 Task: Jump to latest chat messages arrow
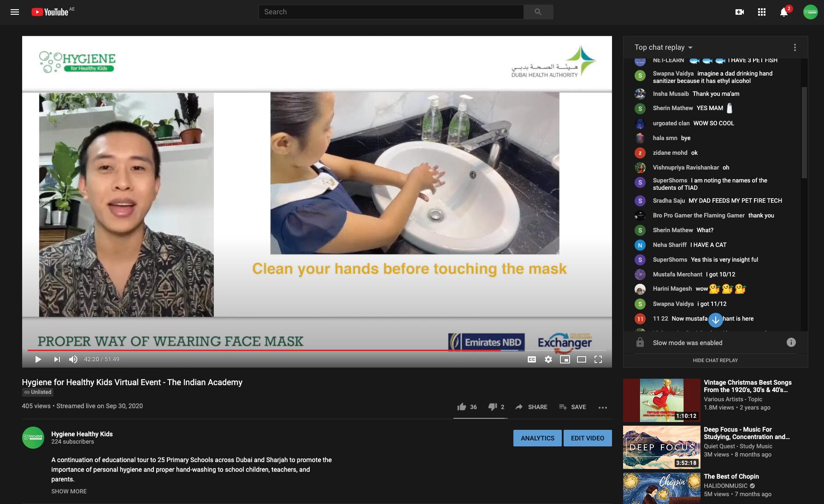[x=715, y=320]
